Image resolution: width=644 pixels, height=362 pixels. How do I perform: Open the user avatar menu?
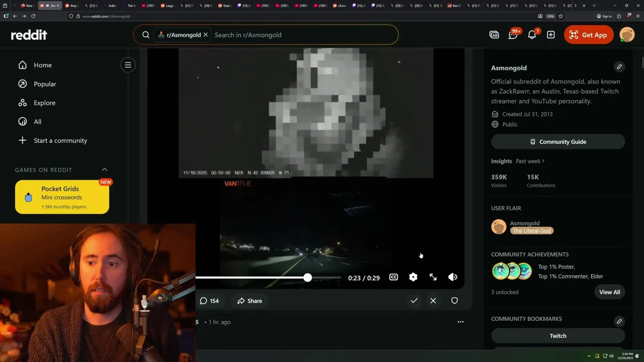coord(627,35)
